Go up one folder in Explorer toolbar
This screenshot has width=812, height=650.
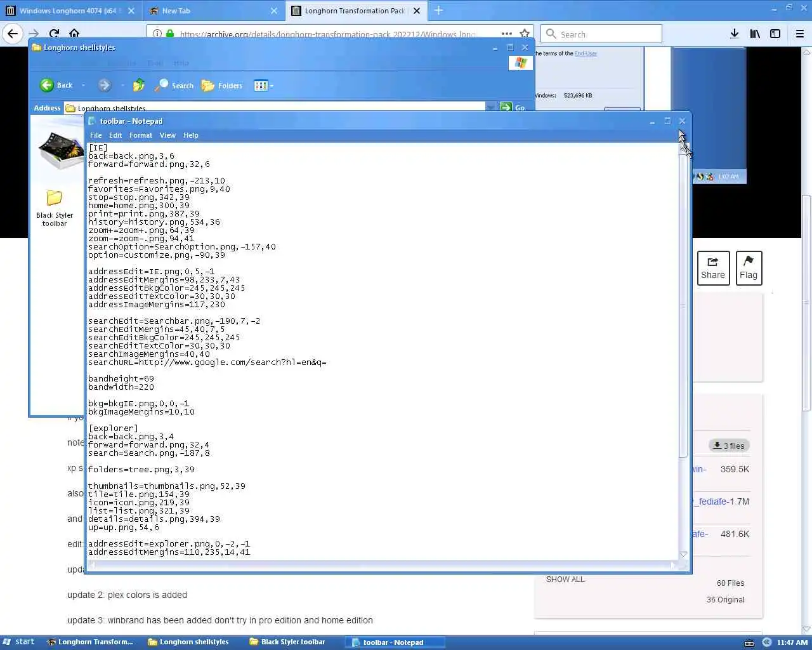[x=139, y=85]
